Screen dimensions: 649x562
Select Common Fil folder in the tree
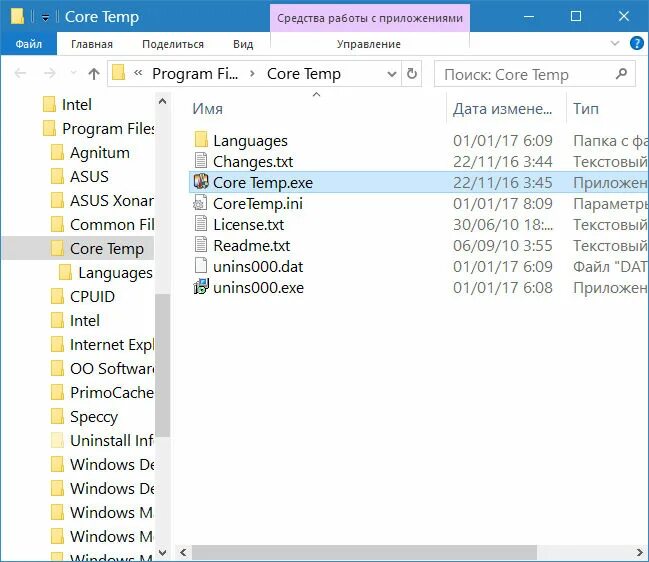[102, 225]
